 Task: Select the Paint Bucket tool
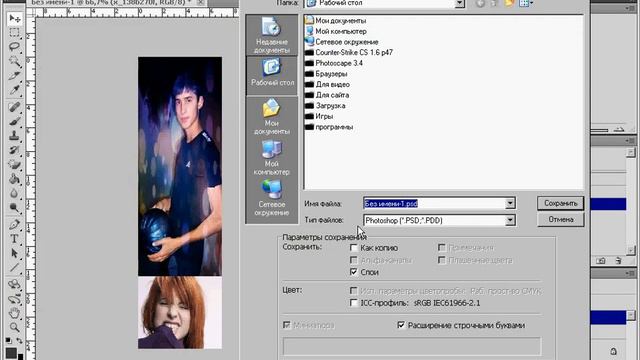(x=15, y=179)
